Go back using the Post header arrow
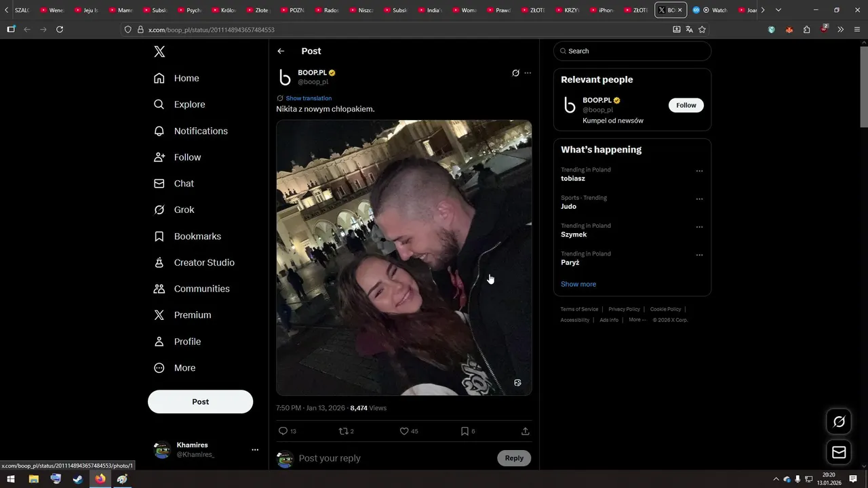Screen dimensions: 868x488 click(x=281, y=52)
